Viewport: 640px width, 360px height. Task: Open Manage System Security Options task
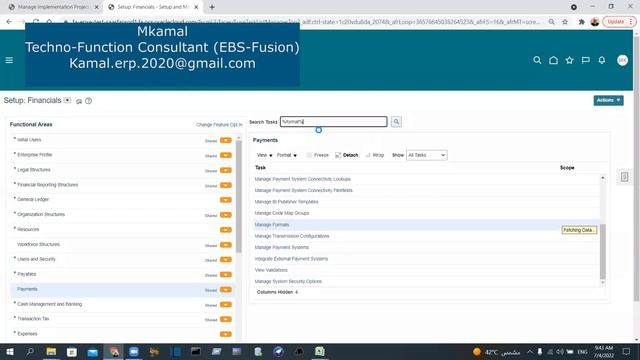pos(288,282)
